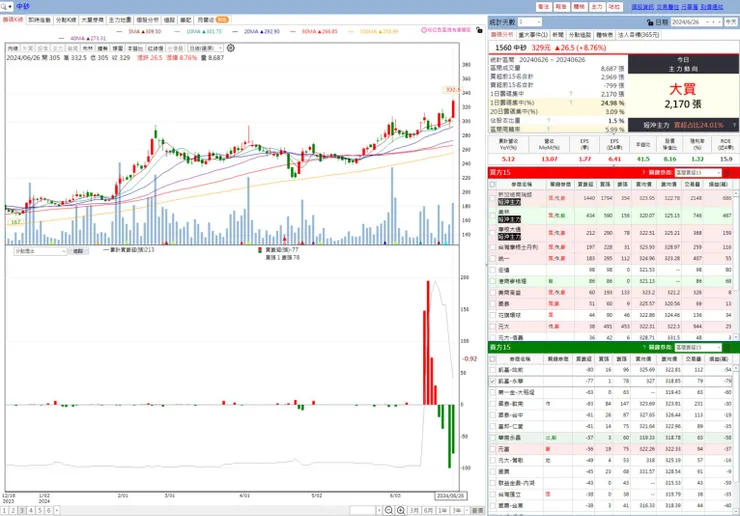Open the 個股資訊 link
This screenshot has width=740, height=516.
click(x=643, y=7)
